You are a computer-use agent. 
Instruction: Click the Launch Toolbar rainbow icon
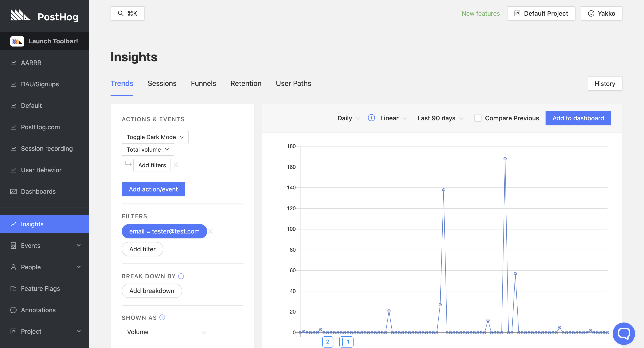17,41
